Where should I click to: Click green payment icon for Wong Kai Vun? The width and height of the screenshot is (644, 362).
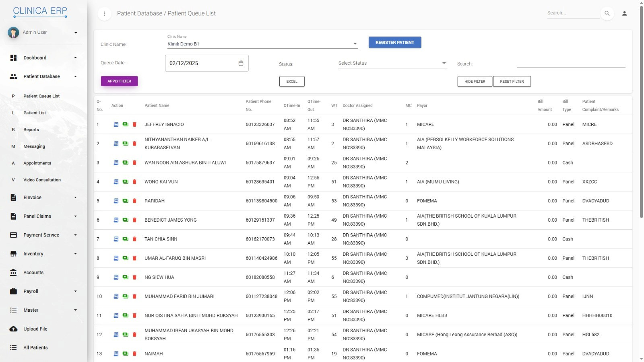pyautogui.click(x=125, y=182)
